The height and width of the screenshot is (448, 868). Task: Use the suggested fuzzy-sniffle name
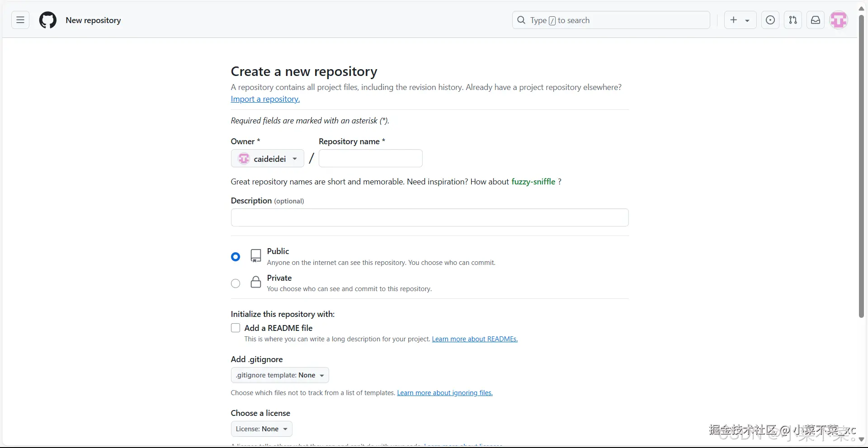[533, 182]
